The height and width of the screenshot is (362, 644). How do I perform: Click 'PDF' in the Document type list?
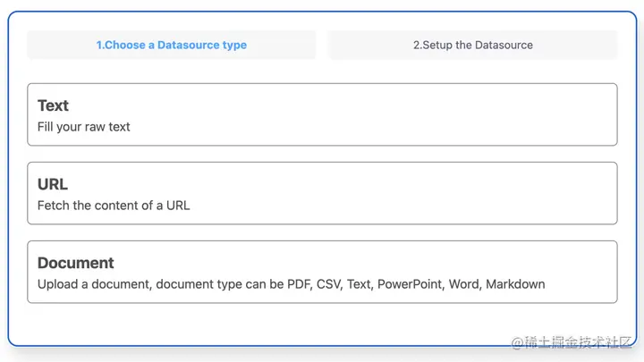pyautogui.click(x=299, y=284)
